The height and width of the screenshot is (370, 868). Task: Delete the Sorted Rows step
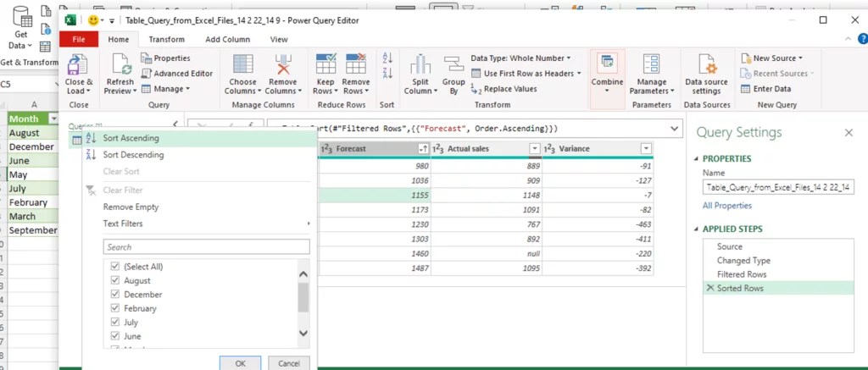coord(710,288)
